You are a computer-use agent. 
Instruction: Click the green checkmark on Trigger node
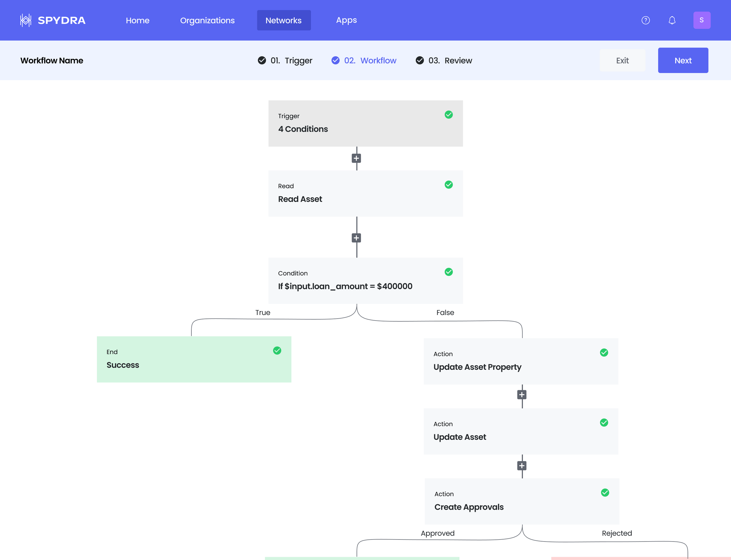pyautogui.click(x=448, y=115)
